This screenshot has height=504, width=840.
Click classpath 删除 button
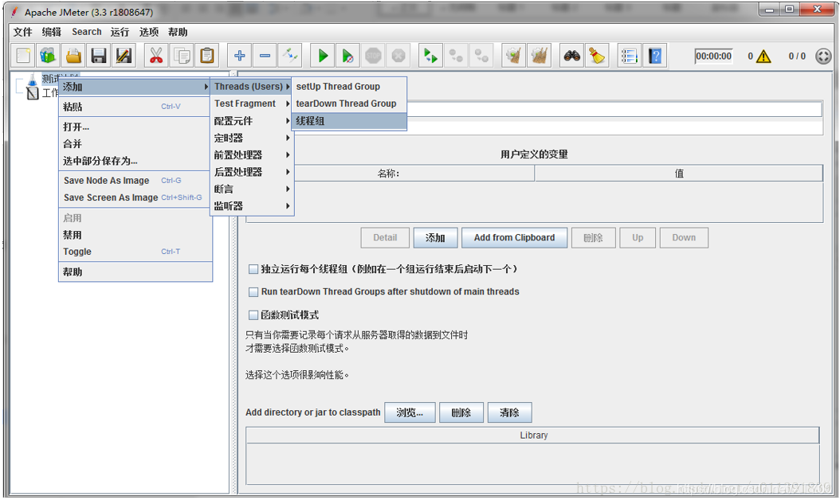pyautogui.click(x=461, y=413)
